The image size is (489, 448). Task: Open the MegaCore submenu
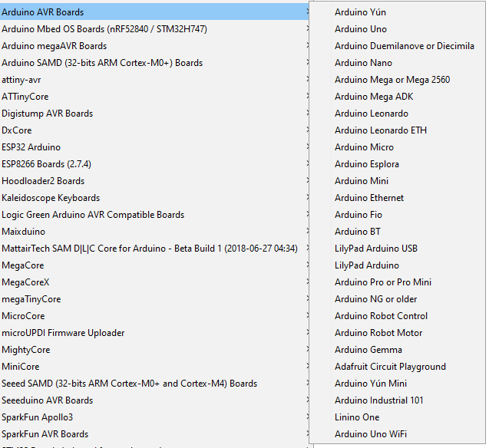pyautogui.click(x=155, y=265)
